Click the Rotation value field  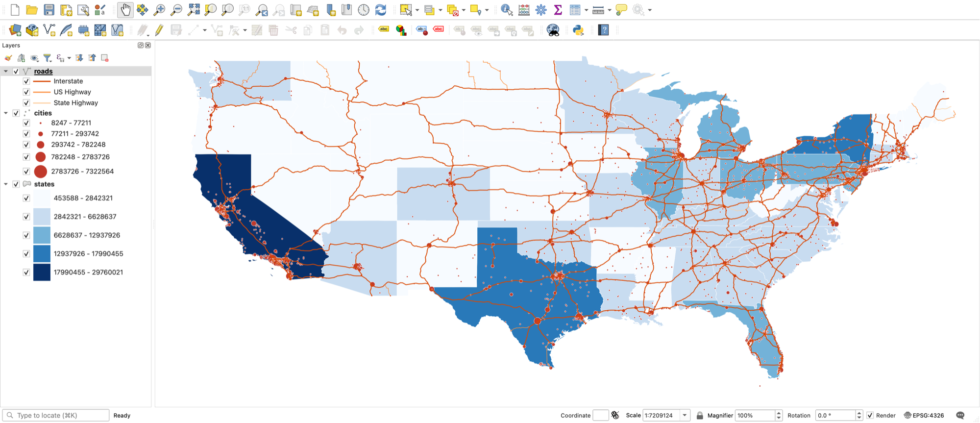click(x=835, y=416)
